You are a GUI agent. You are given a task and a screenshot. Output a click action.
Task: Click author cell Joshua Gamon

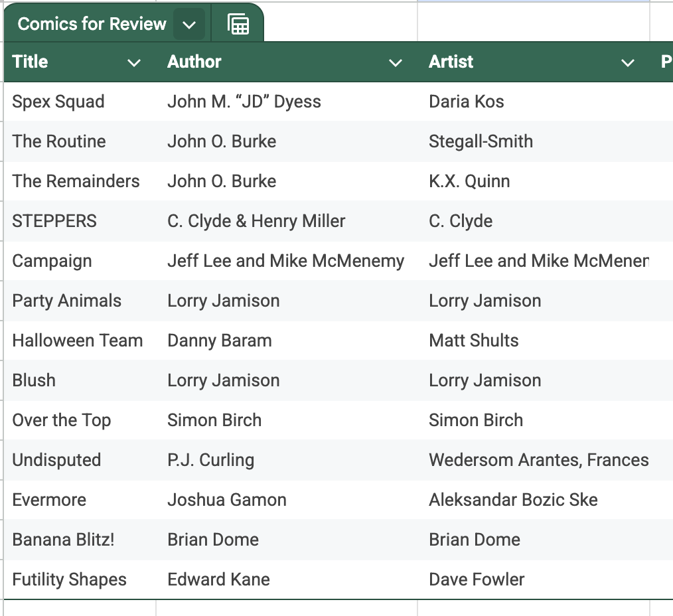click(x=287, y=500)
